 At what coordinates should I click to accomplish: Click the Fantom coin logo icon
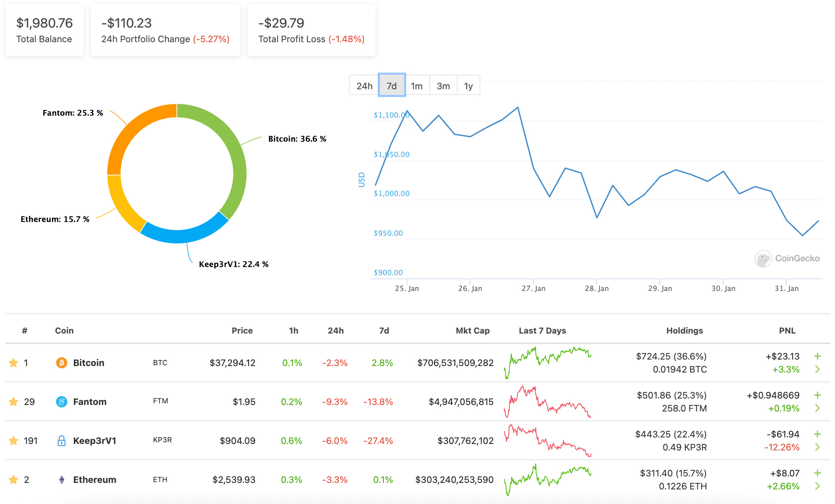pyautogui.click(x=62, y=402)
